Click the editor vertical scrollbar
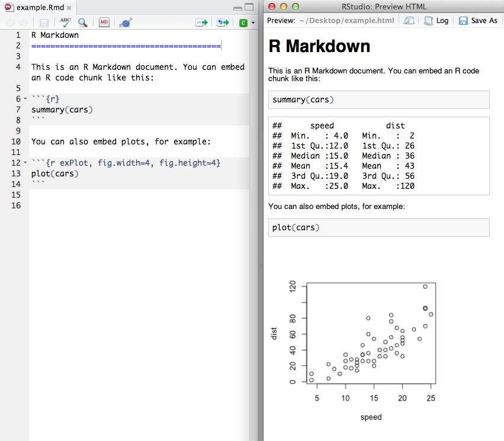The width and height of the screenshot is (504, 441). click(x=253, y=234)
